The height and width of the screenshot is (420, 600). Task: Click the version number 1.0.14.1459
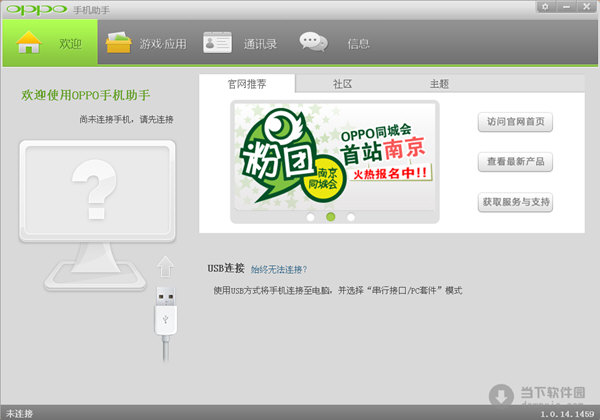567,414
